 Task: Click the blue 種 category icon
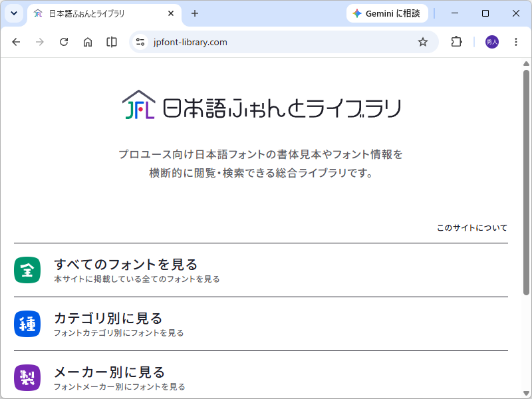click(27, 324)
